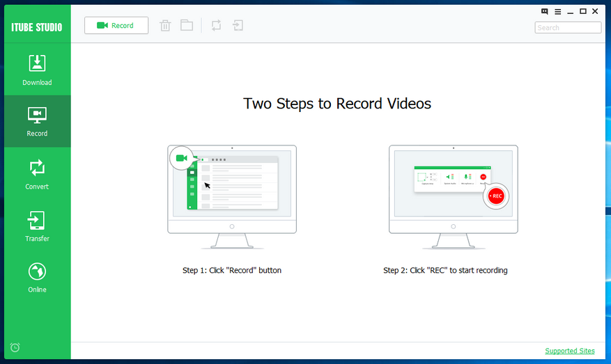Viewport: 611px width, 364px height.
Task: Minimize the iTube Studio window
Action: (x=571, y=12)
